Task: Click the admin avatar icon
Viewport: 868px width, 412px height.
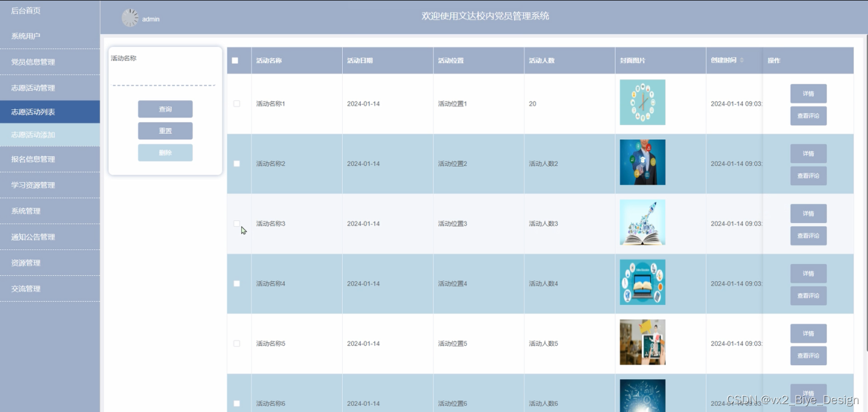Action: pyautogui.click(x=131, y=18)
